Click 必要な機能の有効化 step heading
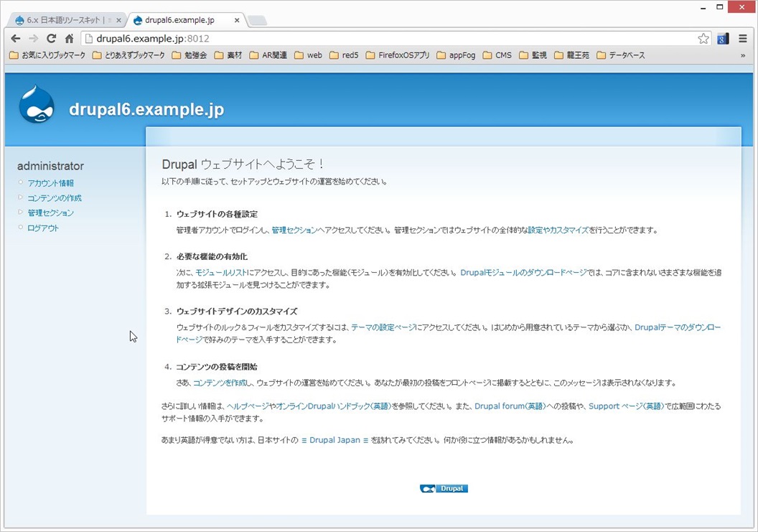Viewport: 758px width, 532px height. [x=212, y=257]
